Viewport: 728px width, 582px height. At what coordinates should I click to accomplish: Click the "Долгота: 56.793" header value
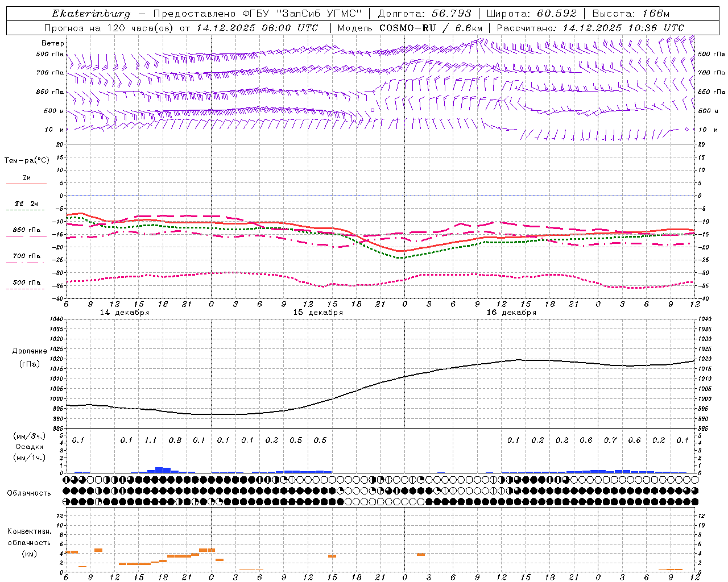[x=424, y=14]
